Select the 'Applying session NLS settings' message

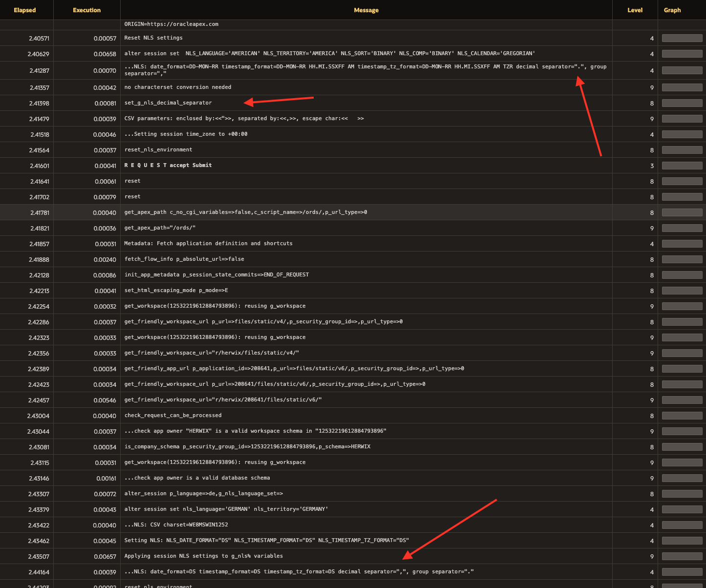coord(203,556)
